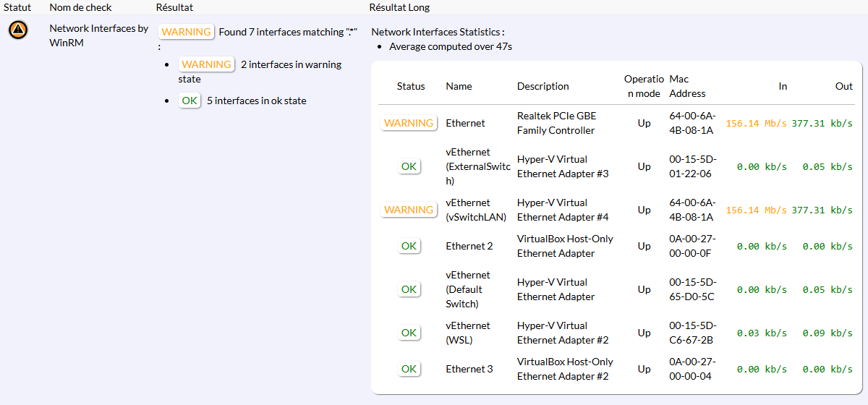The image size is (868, 405).
Task: Click OK status badge of Ethernet 3 row
Action: click(x=409, y=369)
